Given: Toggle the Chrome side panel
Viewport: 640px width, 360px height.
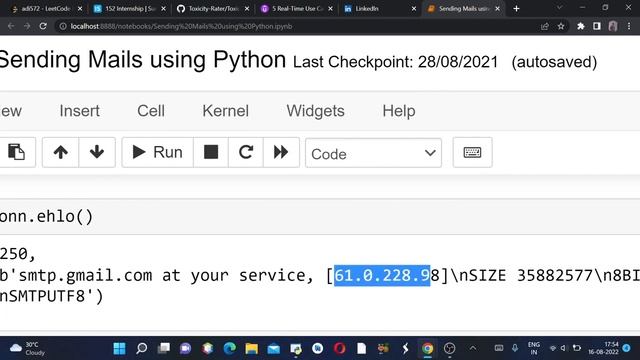Looking at the screenshot, I should [597, 26].
